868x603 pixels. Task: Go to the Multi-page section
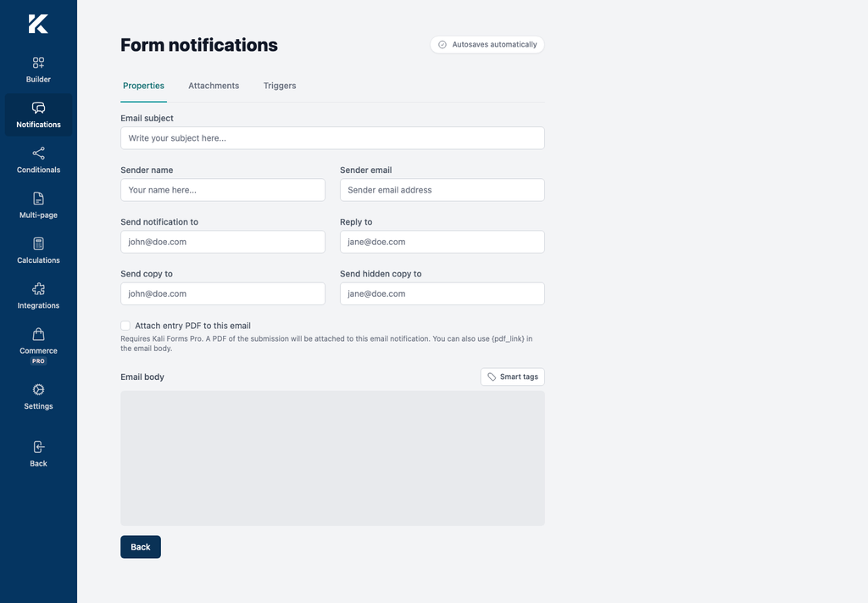point(38,205)
